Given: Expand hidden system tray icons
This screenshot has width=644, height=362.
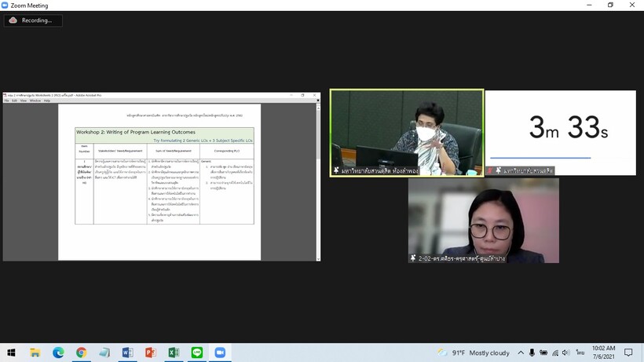Looking at the screenshot, I should (x=521, y=353).
